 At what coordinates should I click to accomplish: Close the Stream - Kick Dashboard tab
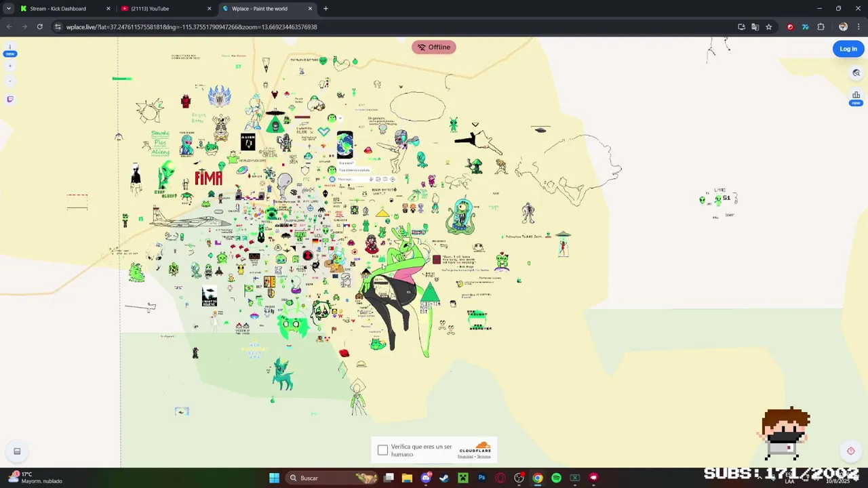tap(108, 9)
